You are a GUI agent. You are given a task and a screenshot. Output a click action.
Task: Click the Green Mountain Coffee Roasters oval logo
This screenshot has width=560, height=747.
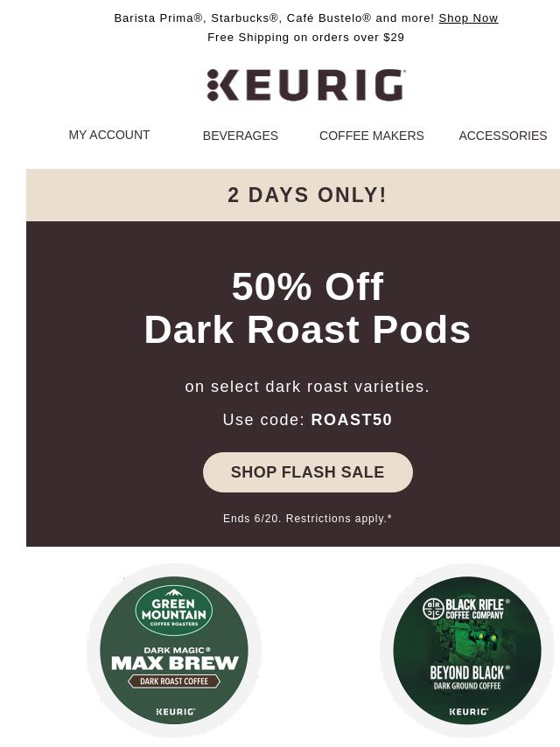[x=174, y=611]
